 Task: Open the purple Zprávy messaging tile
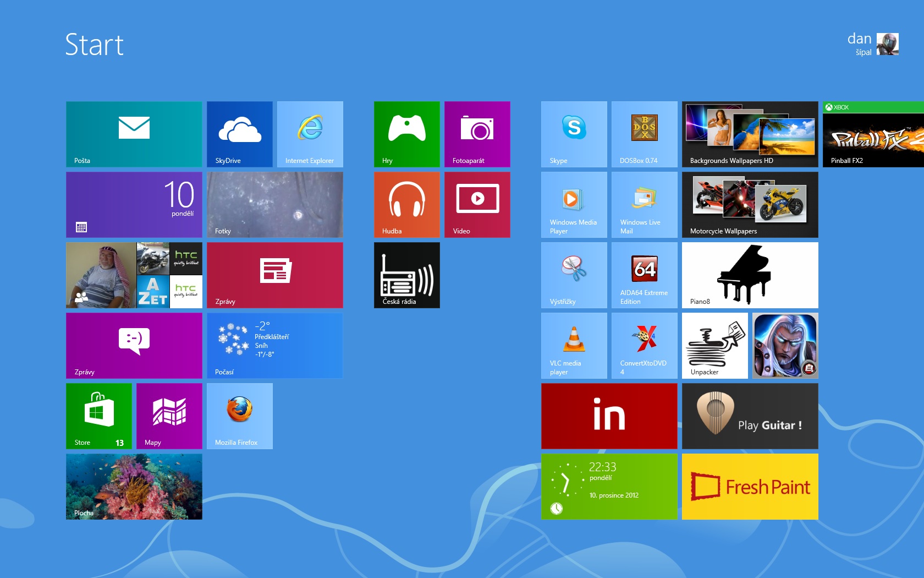pos(134,346)
